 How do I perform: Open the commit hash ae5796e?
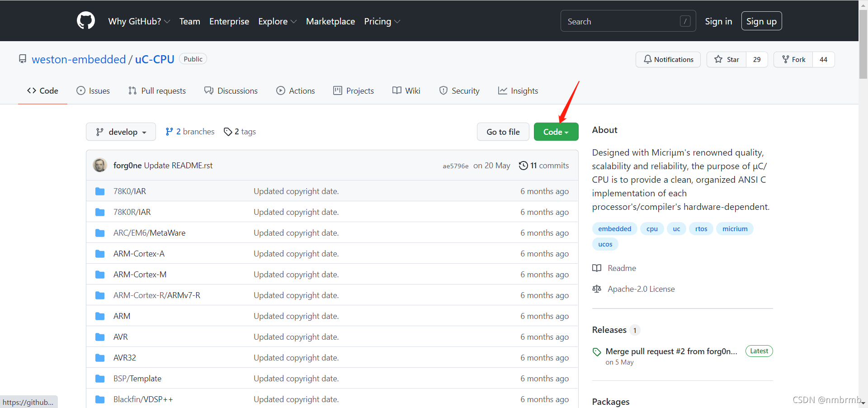click(x=455, y=166)
